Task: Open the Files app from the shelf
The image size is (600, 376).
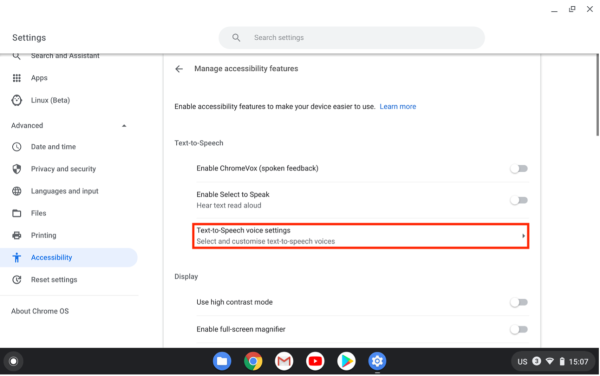Action: click(x=222, y=361)
